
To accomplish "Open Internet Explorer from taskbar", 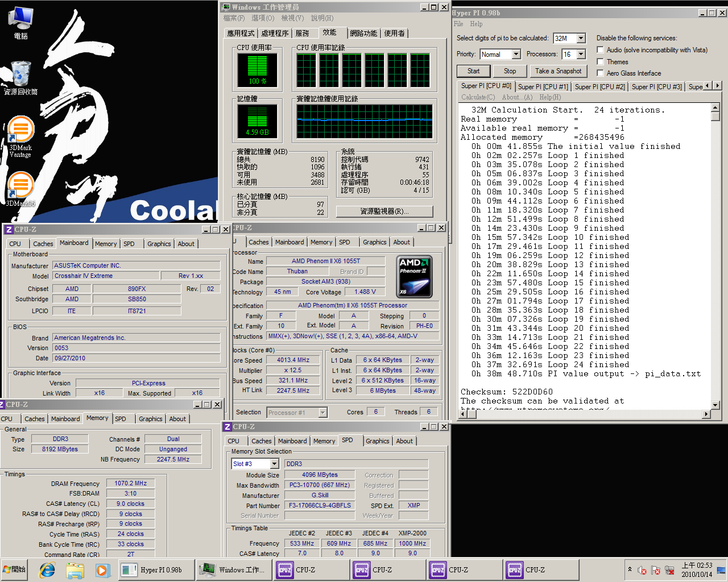I will [x=47, y=569].
